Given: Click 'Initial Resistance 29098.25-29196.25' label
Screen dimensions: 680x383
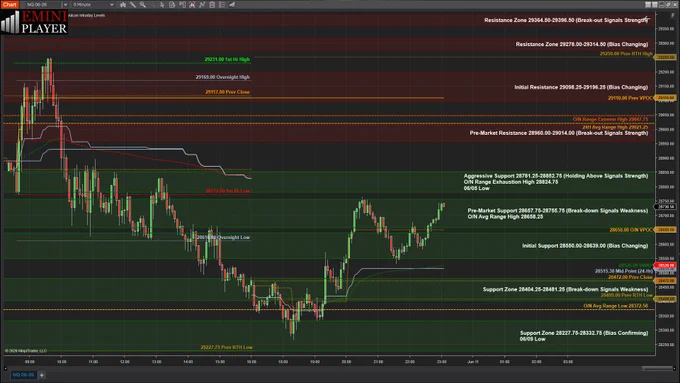Looking at the screenshot, I should pyautogui.click(x=581, y=87).
